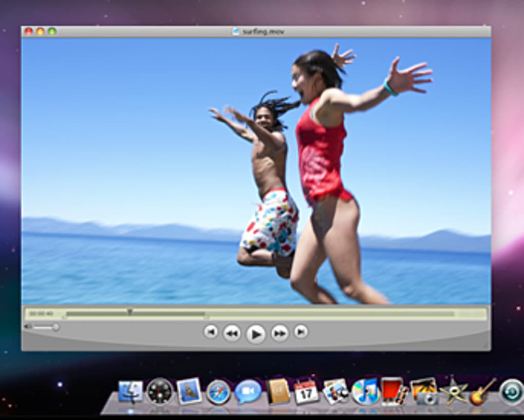The height and width of the screenshot is (420, 524).
Task: Zoom the surfing.mov window with green button
Action: [52, 31]
